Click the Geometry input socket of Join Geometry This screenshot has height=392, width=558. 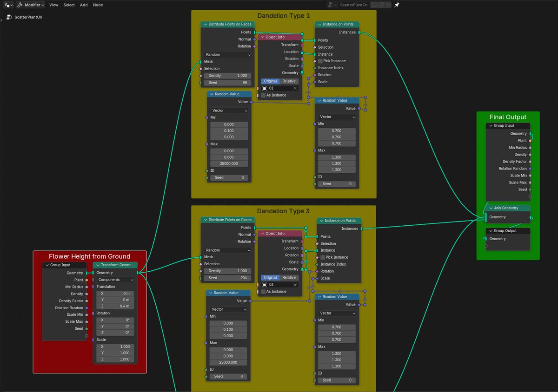click(x=486, y=217)
